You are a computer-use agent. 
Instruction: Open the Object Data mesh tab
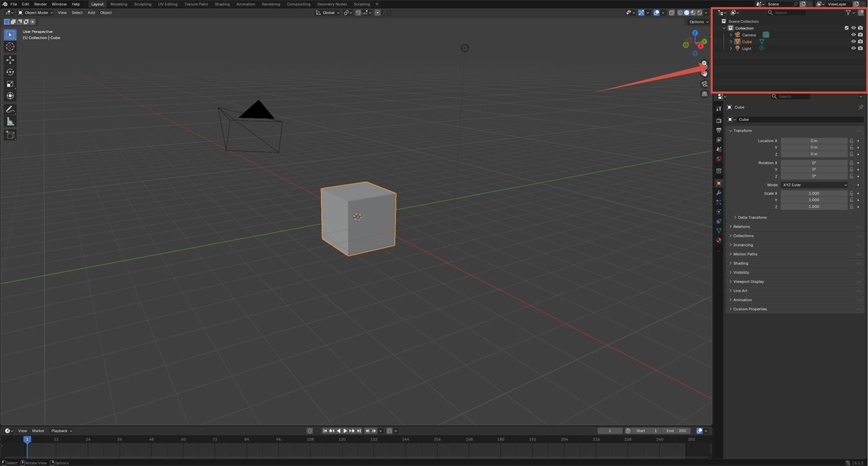pos(719,231)
